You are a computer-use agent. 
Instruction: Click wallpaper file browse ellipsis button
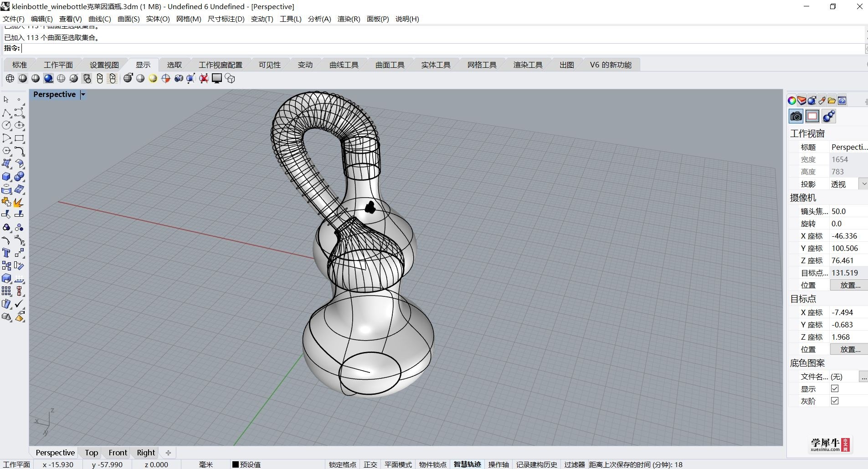click(x=863, y=377)
